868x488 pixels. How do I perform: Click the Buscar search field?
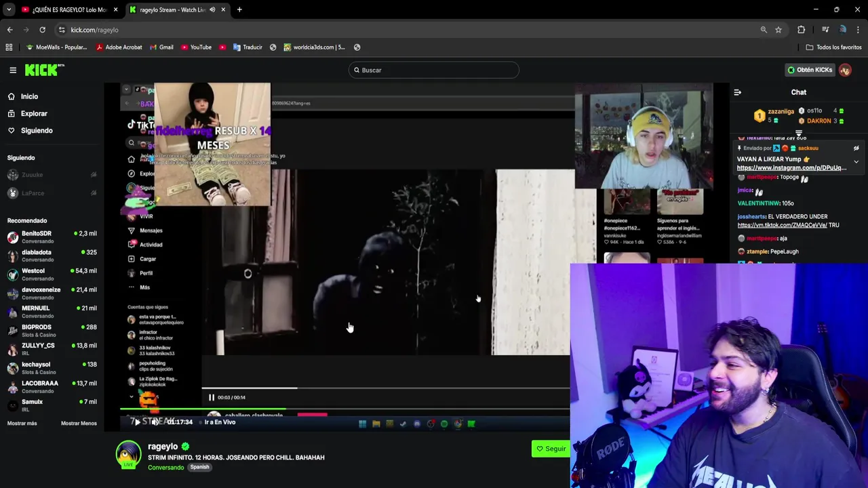[433, 70]
